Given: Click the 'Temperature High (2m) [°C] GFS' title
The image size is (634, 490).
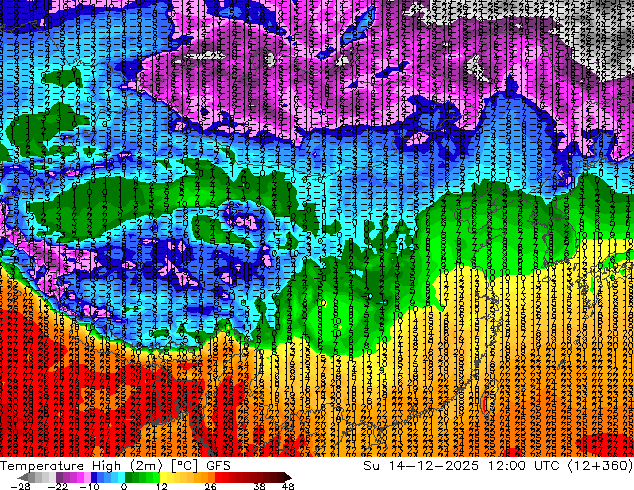Looking at the screenshot, I should point(115,465).
